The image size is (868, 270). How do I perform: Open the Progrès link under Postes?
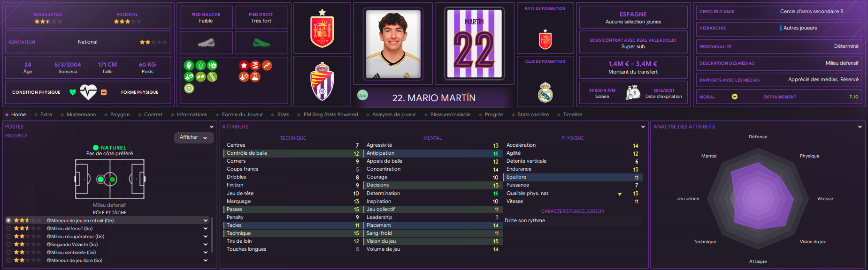coord(16,136)
